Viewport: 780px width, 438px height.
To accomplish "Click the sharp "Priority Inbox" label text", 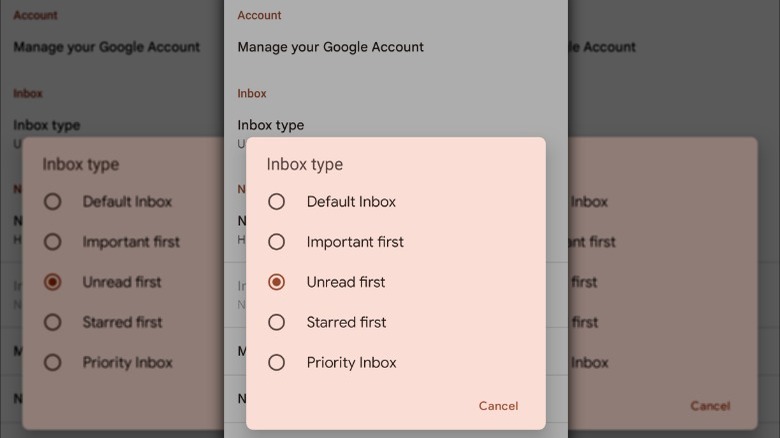I will 351,362.
